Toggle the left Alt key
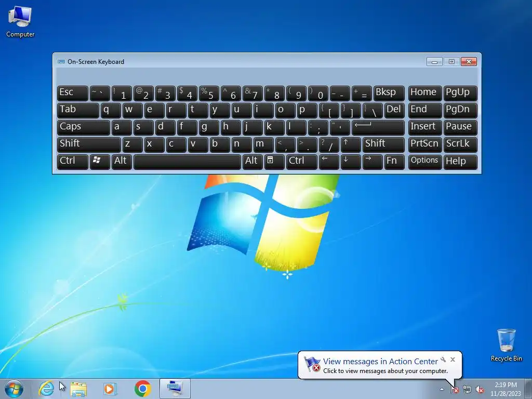 click(x=122, y=162)
